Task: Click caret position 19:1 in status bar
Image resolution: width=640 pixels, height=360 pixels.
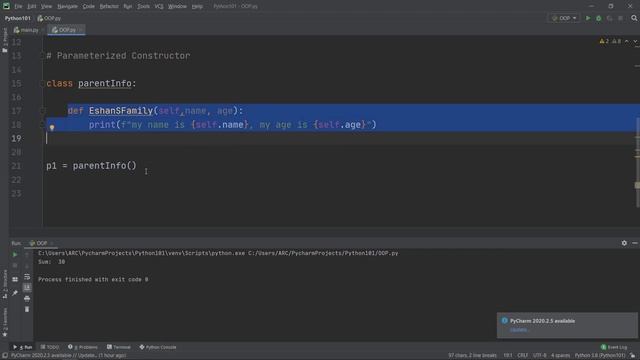Action: 507,356
